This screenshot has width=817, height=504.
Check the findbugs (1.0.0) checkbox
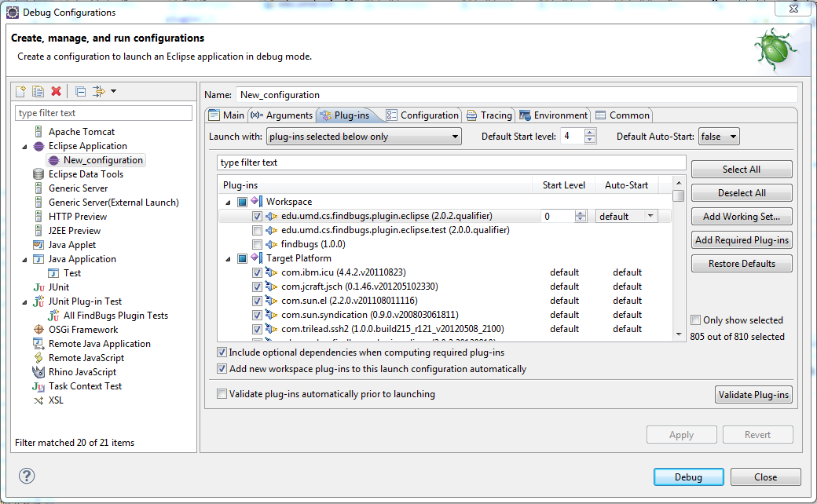click(x=257, y=244)
